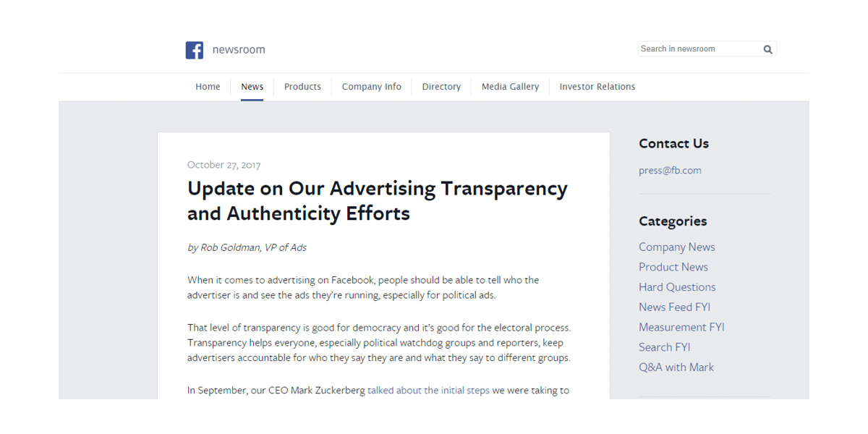Follow the "talked about the initial steps" link

click(428, 391)
